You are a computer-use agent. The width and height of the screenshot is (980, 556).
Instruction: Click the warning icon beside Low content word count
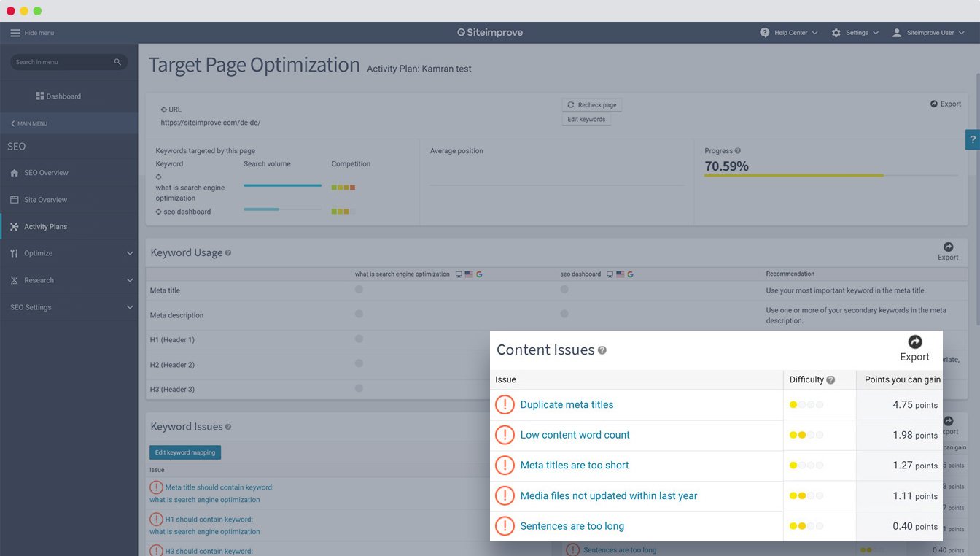505,435
